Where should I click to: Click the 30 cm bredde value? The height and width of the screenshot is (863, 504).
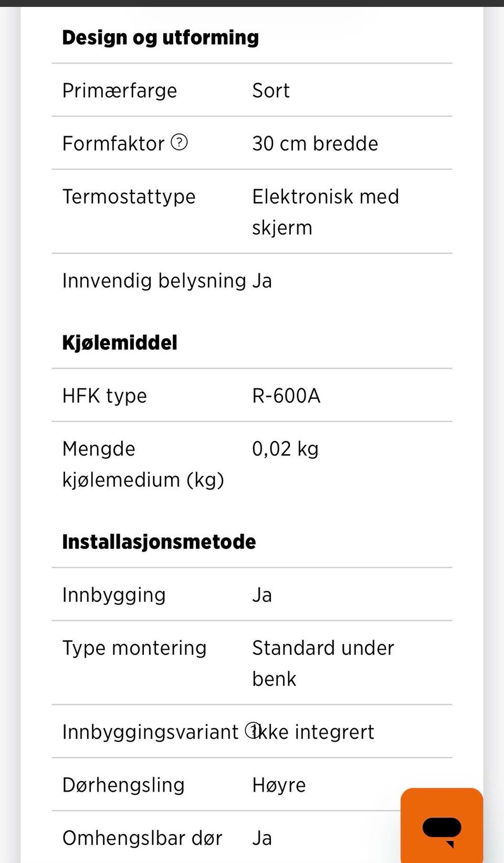click(x=315, y=143)
